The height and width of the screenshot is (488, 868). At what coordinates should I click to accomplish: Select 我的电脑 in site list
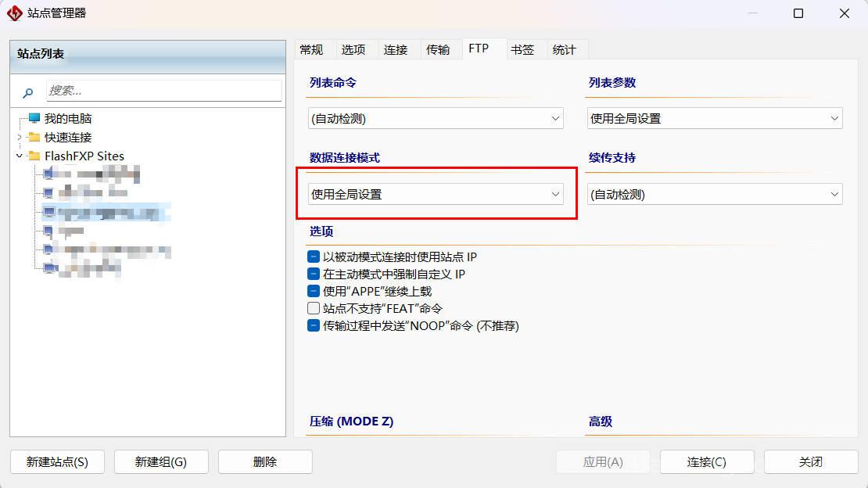pyautogui.click(x=68, y=118)
